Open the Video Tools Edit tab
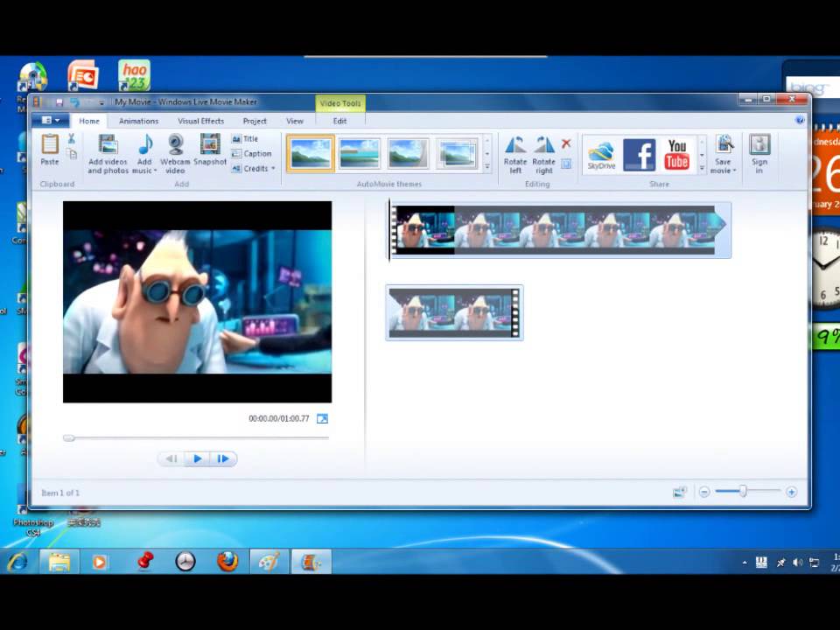 (340, 121)
